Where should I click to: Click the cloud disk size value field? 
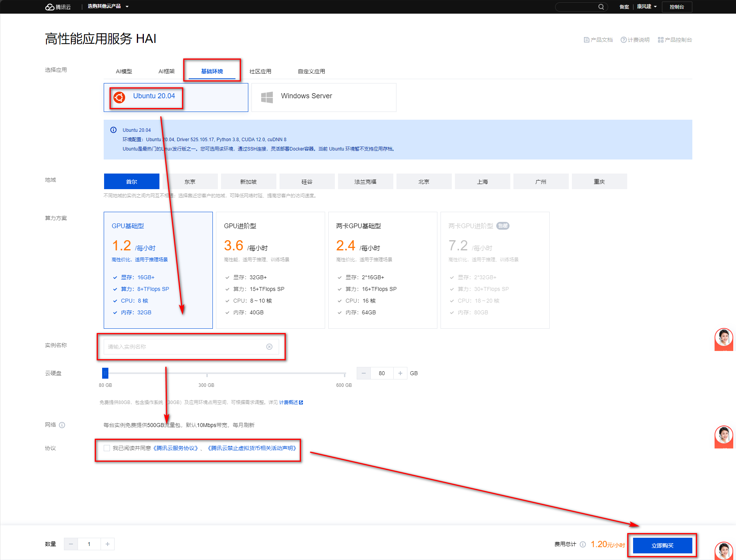(382, 373)
